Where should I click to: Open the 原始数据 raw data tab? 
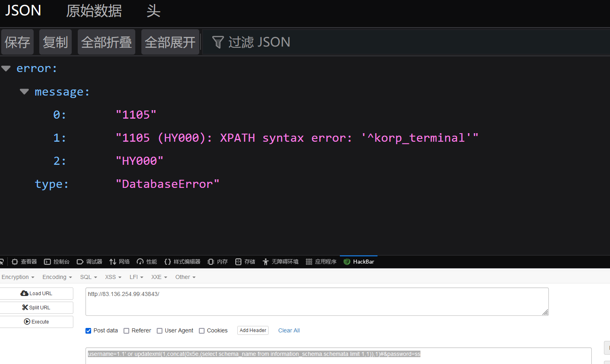coord(94,11)
